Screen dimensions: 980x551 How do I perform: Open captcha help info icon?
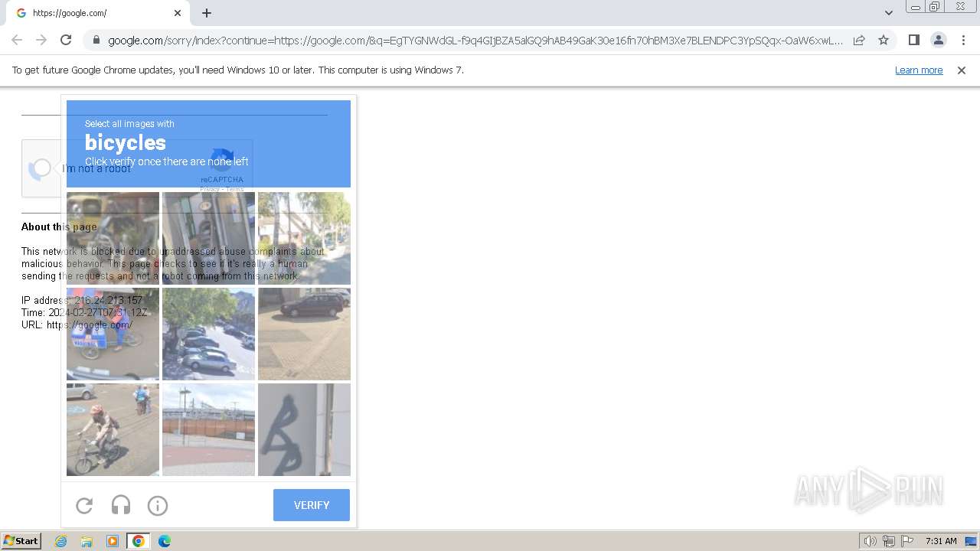pyautogui.click(x=158, y=505)
